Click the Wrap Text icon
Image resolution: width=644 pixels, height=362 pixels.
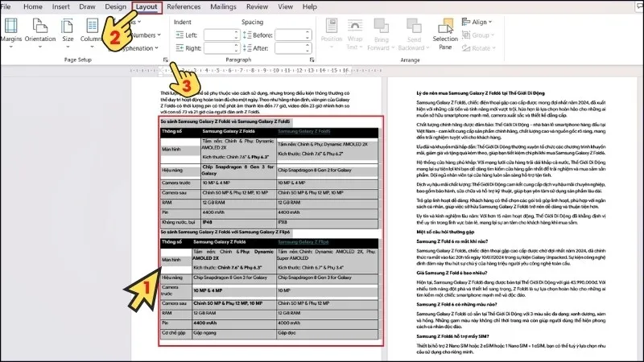click(355, 26)
